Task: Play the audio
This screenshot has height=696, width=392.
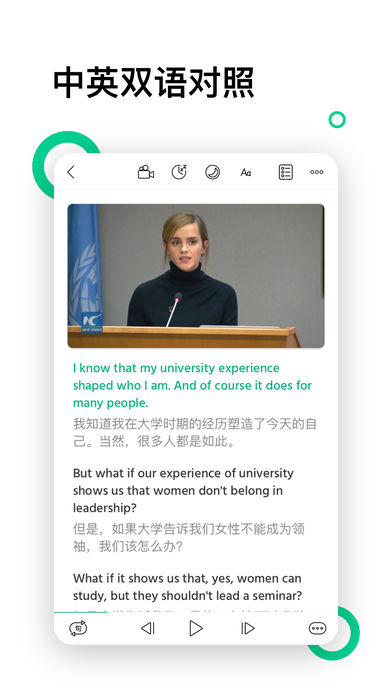Action: [x=196, y=628]
